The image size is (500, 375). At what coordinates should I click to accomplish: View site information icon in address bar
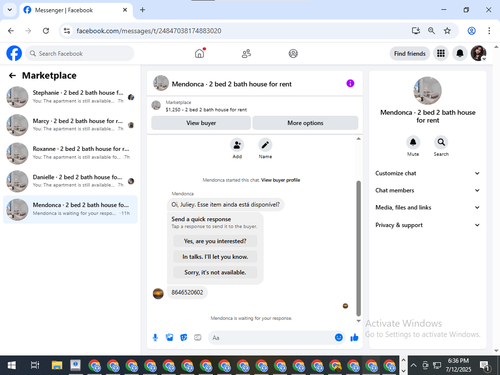tap(67, 31)
